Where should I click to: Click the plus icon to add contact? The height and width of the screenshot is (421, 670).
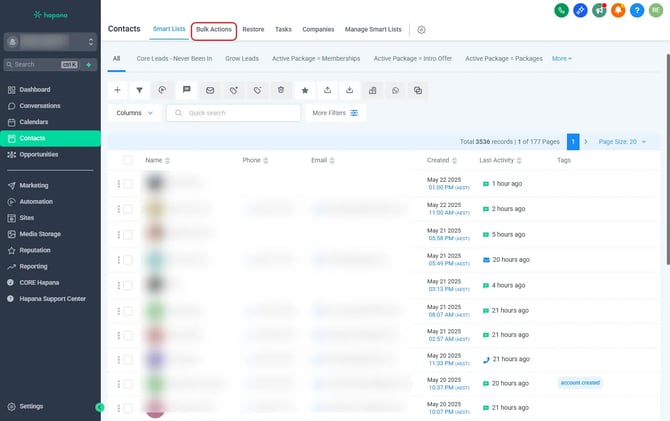click(117, 90)
